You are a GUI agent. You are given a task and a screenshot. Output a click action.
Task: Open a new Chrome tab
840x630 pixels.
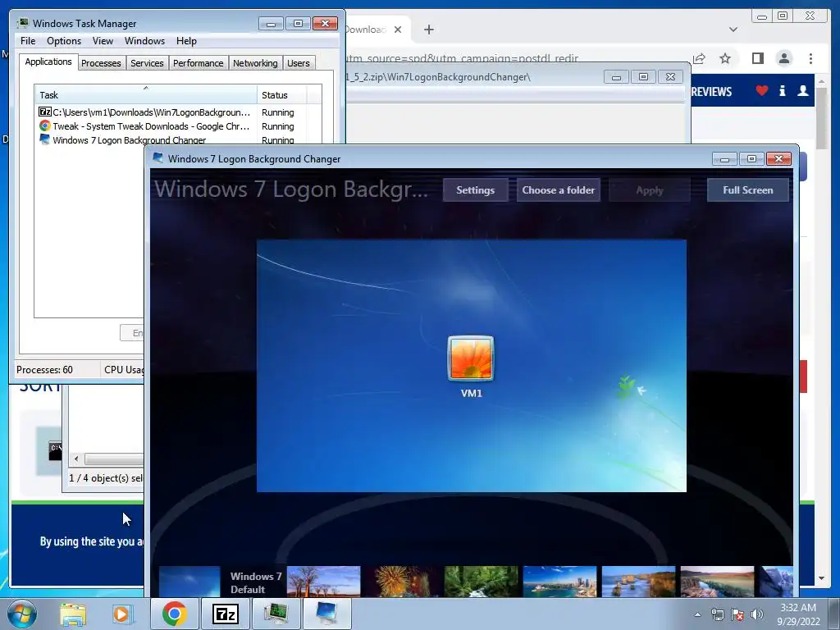tap(428, 30)
